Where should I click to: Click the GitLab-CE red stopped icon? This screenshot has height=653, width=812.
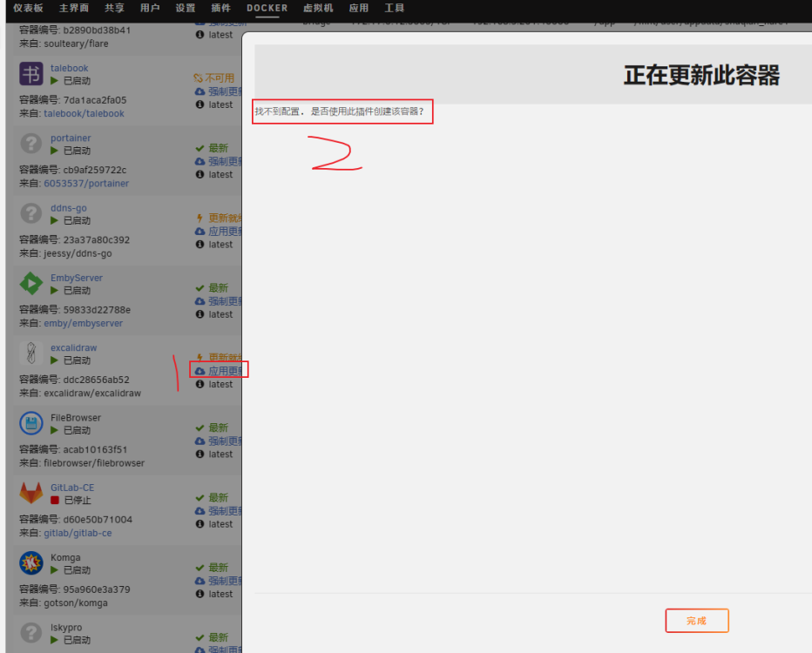click(x=54, y=500)
